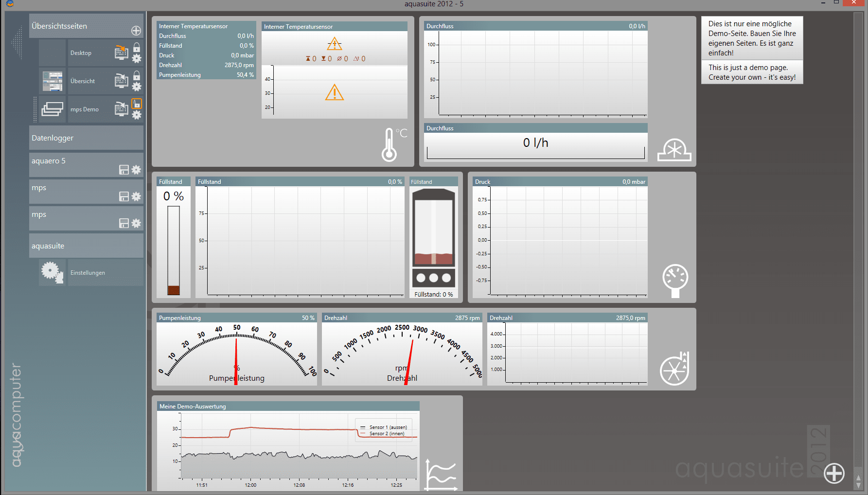Click the 'This is just a demo page' note

click(x=752, y=72)
